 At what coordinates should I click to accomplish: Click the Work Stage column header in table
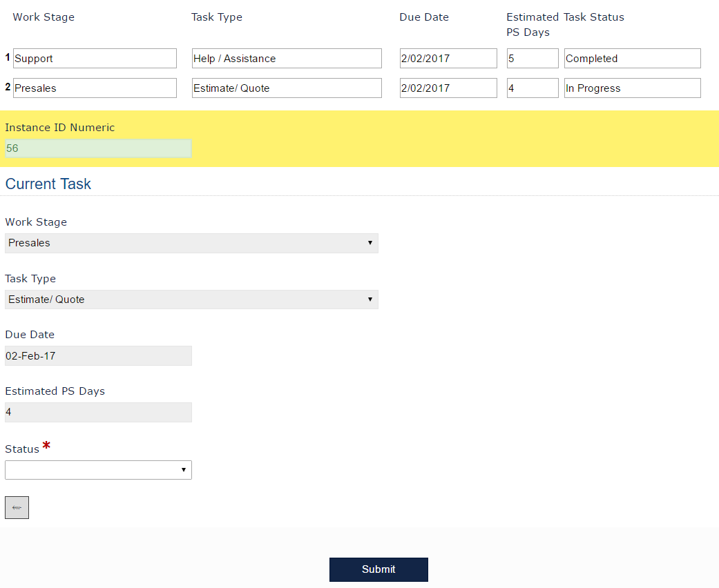[44, 17]
